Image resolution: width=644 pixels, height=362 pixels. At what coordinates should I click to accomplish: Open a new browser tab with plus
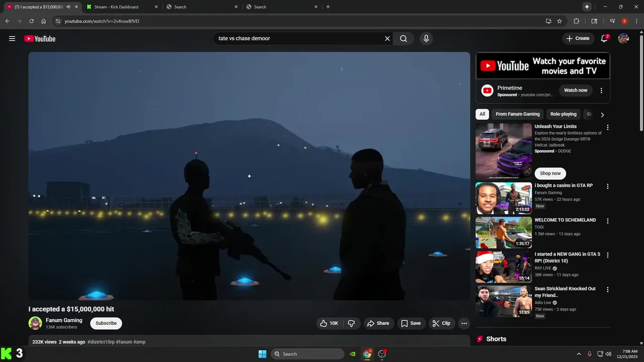[328, 7]
